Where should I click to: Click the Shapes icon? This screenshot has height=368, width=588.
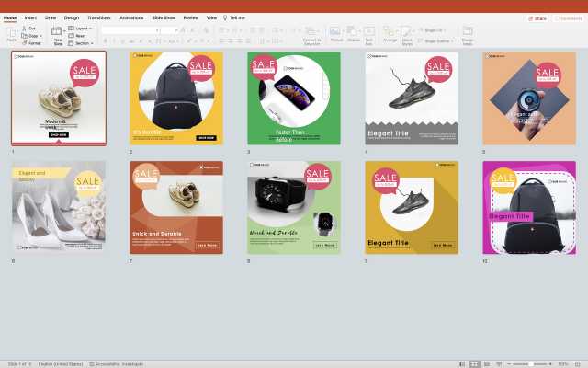click(x=354, y=33)
